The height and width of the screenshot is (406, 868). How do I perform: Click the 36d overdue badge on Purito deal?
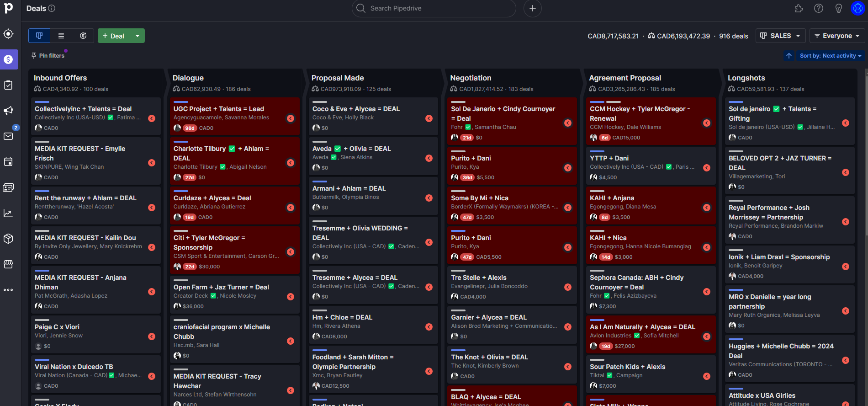point(467,177)
